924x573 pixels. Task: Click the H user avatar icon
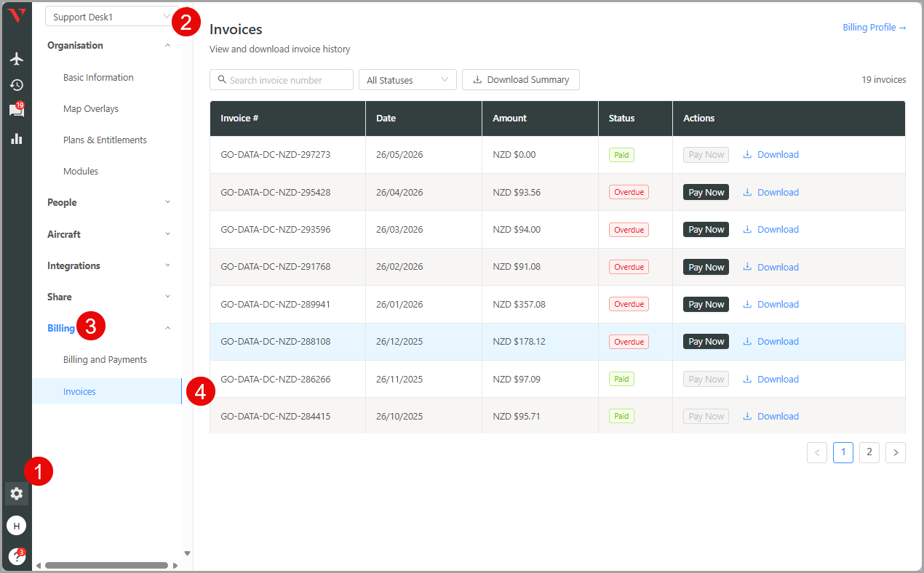pyautogui.click(x=16, y=526)
